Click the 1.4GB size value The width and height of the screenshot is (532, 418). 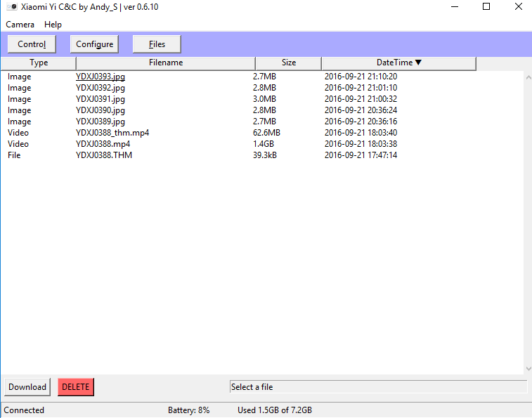pos(264,144)
